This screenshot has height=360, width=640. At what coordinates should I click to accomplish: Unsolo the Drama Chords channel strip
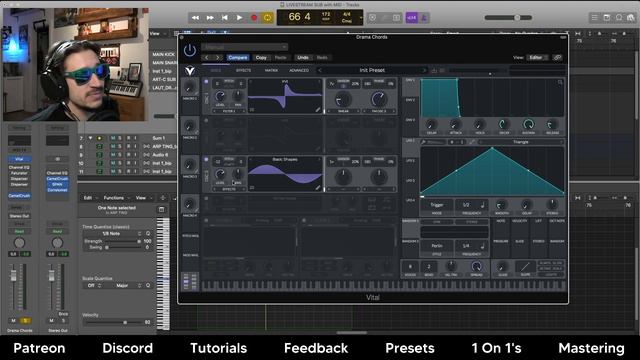(25, 321)
